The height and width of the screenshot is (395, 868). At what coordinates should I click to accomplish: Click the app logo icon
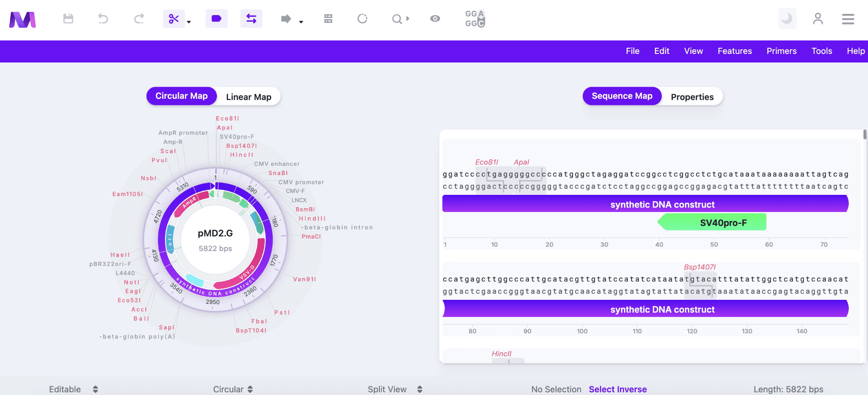point(22,19)
